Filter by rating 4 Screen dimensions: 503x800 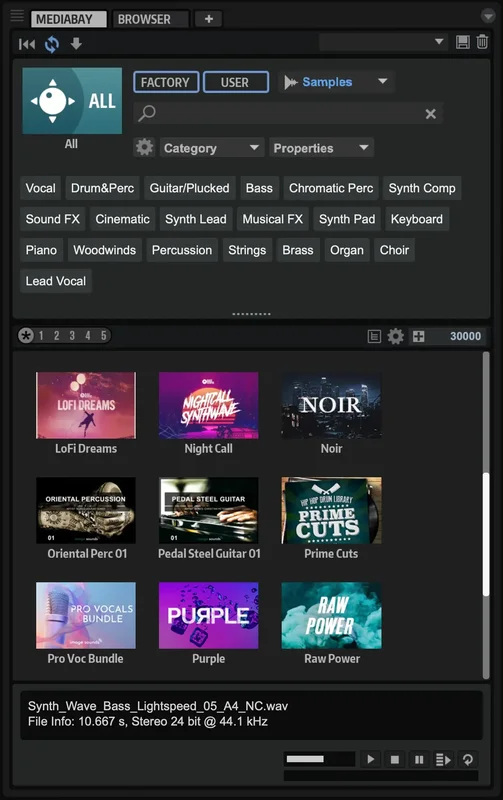click(x=88, y=335)
